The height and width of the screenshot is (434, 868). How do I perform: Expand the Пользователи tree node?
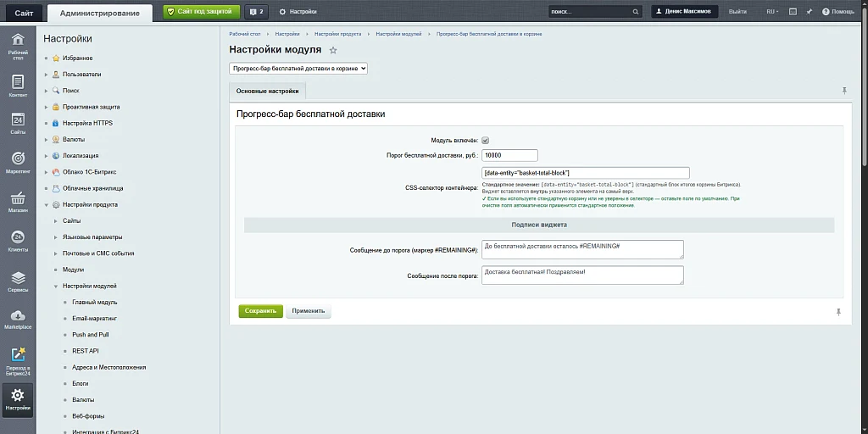(x=47, y=75)
